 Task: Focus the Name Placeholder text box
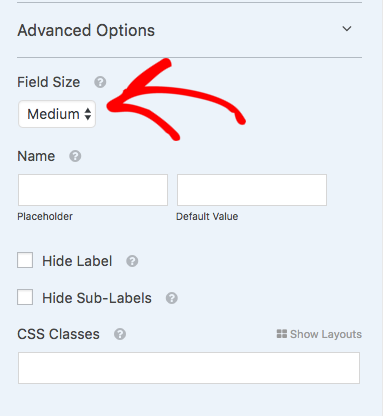(x=93, y=190)
